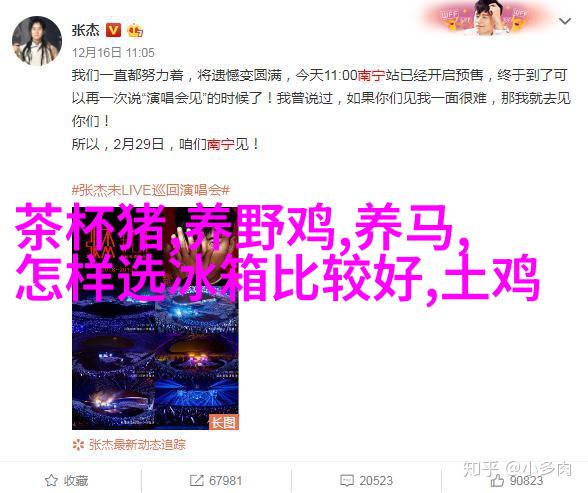Click the repost icon beside 67981
The image size is (588, 493).
coord(196,481)
